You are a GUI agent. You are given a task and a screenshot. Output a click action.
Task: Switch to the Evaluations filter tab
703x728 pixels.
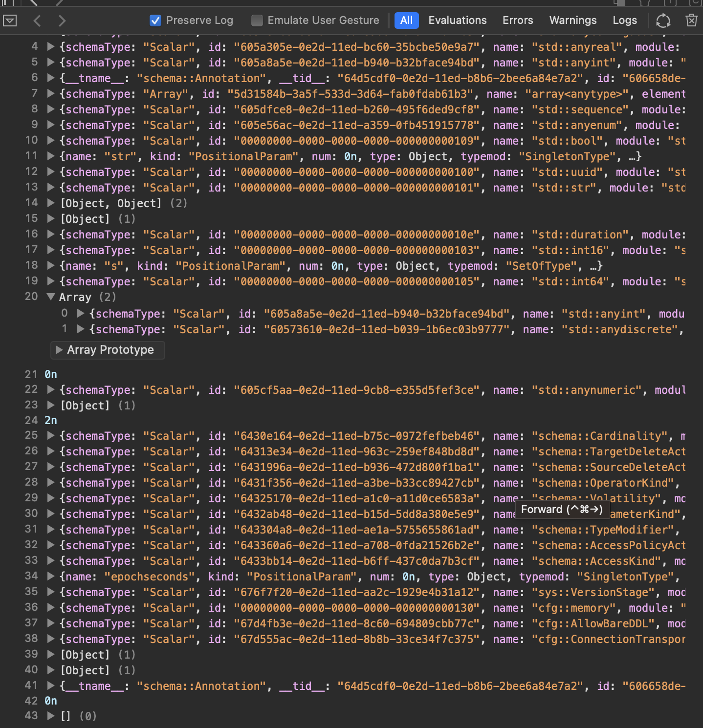click(x=457, y=21)
